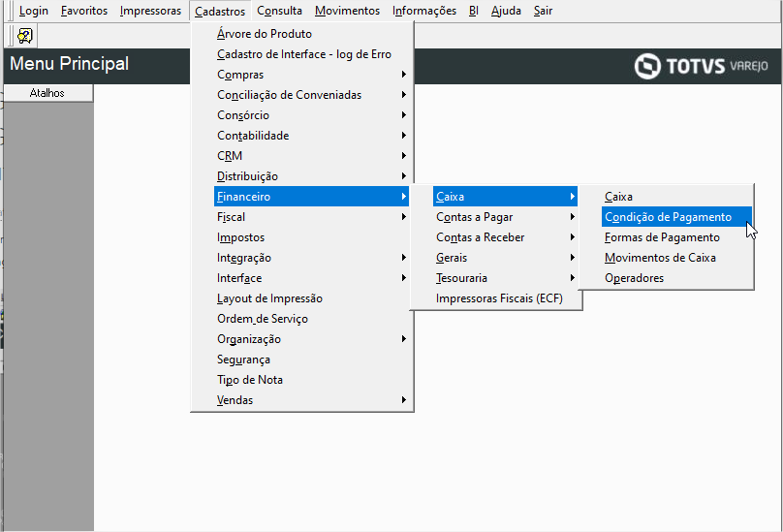Click the TOTVS Varejo logo

701,66
